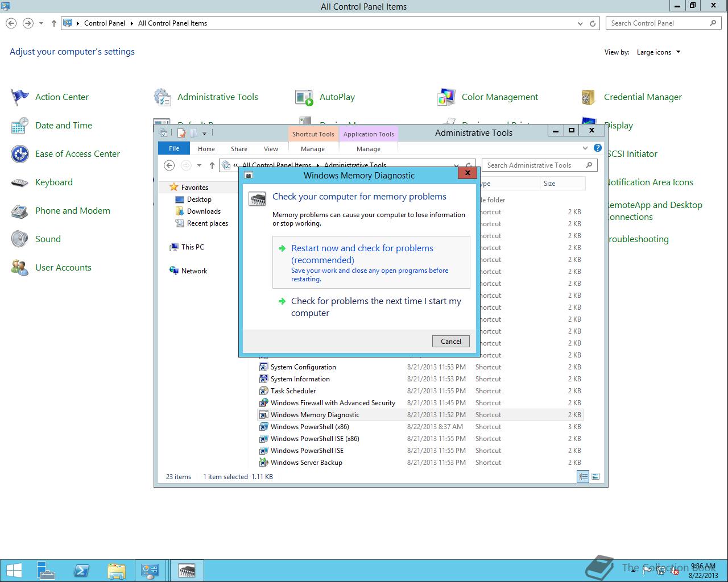Open Notification Area Icons link
The width and height of the screenshot is (728, 582).
click(x=649, y=182)
